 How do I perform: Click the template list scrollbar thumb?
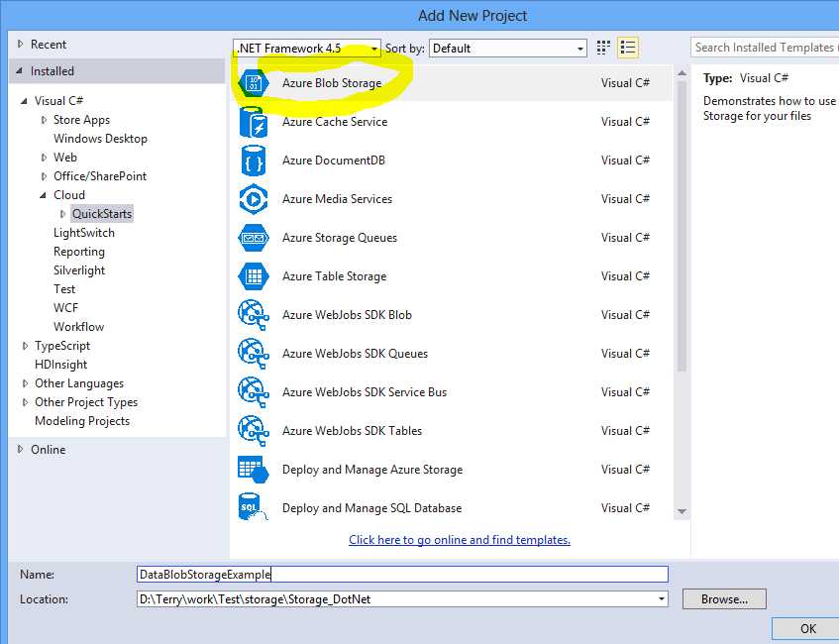click(x=682, y=225)
